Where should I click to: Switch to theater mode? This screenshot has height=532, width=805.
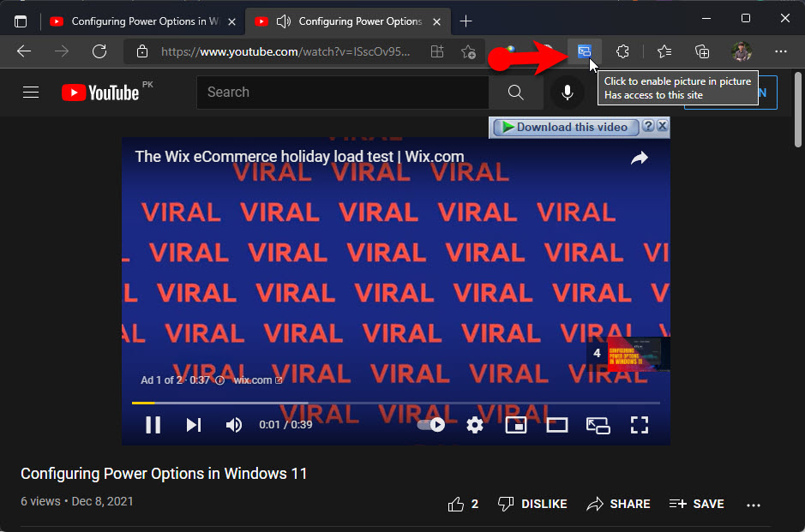557,425
